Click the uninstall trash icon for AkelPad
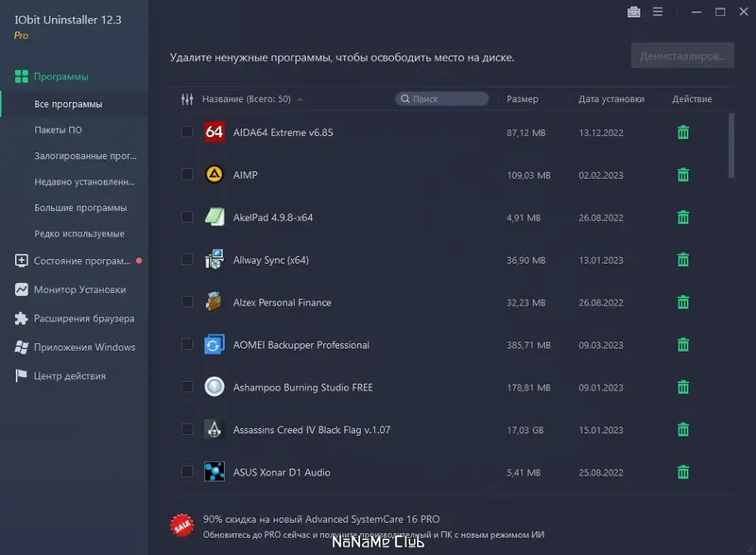The image size is (756, 555). [682, 217]
